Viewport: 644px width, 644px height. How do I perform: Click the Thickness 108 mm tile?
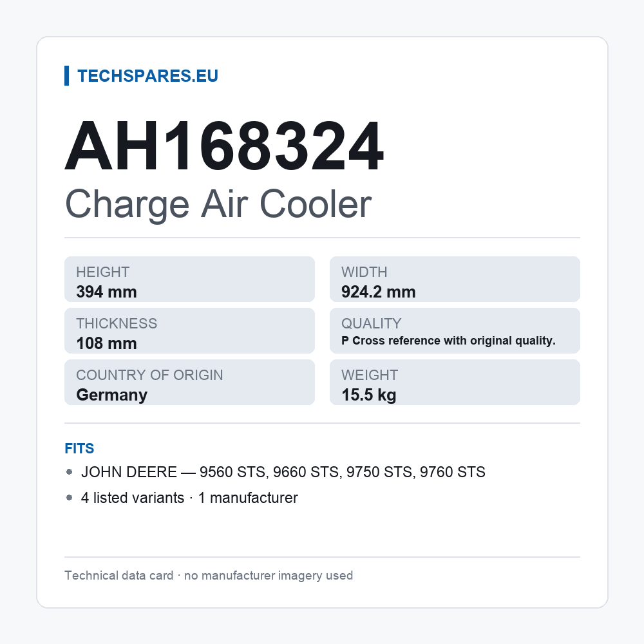[x=189, y=330]
